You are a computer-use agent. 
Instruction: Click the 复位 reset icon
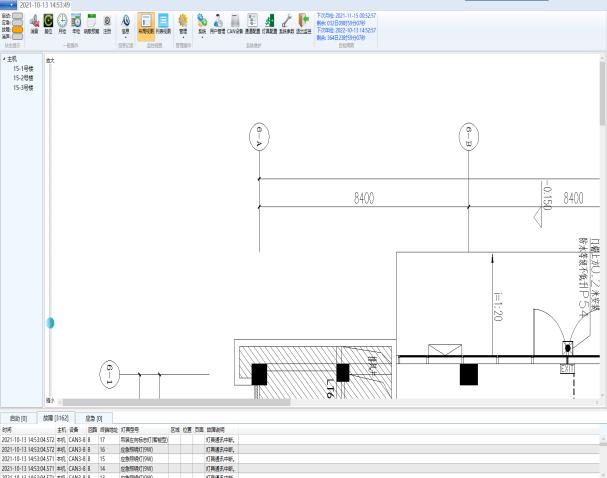click(48, 22)
